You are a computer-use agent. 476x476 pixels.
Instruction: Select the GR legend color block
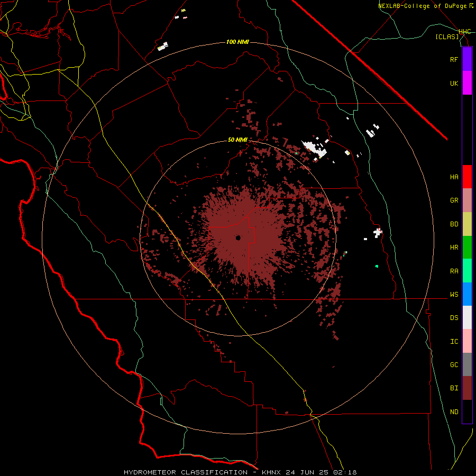click(x=467, y=200)
